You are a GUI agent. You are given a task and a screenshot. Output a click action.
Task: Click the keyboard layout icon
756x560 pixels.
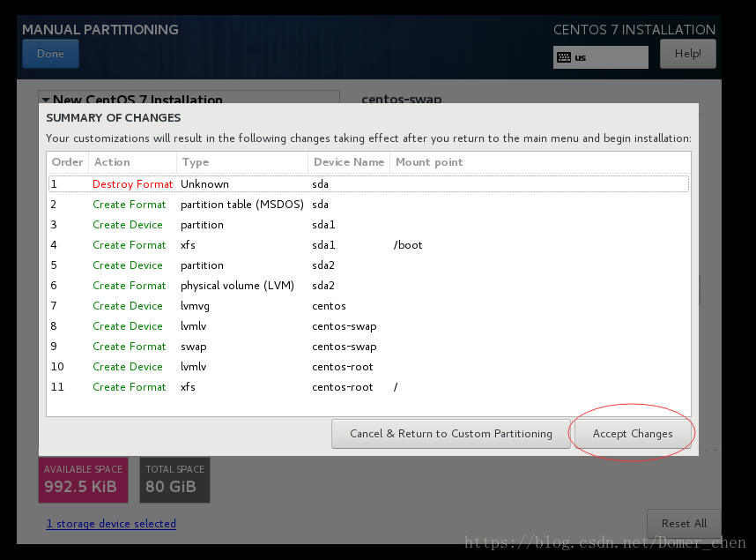point(564,57)
